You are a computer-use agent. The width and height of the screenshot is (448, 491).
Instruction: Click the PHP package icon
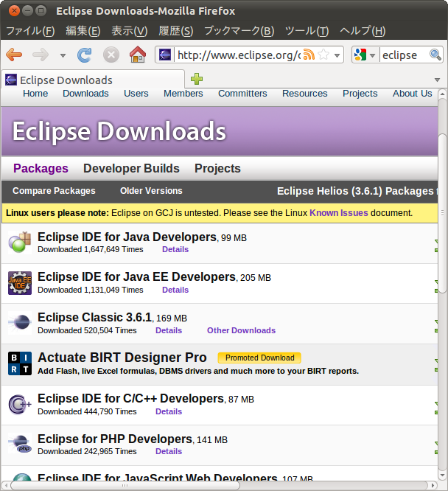(20, 443)
